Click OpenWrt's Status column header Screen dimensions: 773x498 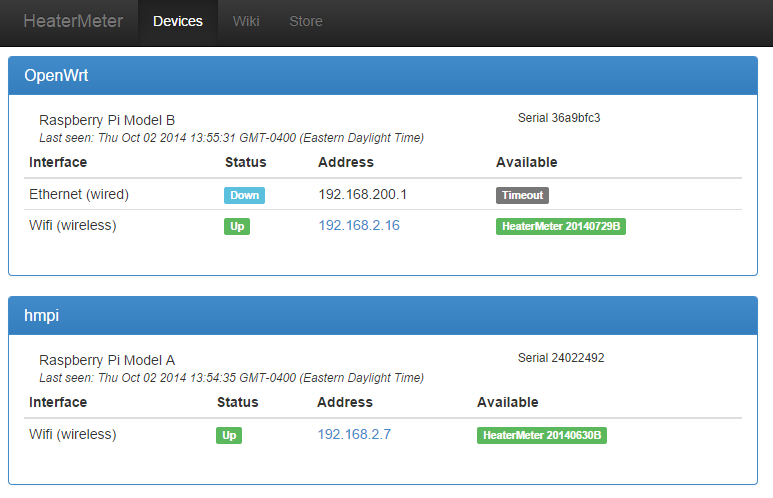click(x=246, y=162)
